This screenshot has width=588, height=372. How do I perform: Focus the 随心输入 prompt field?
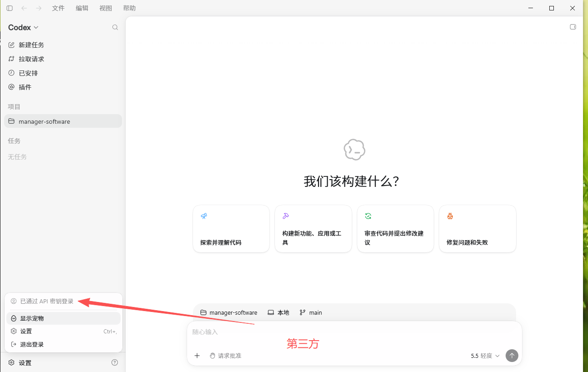(x=355, y=332)
